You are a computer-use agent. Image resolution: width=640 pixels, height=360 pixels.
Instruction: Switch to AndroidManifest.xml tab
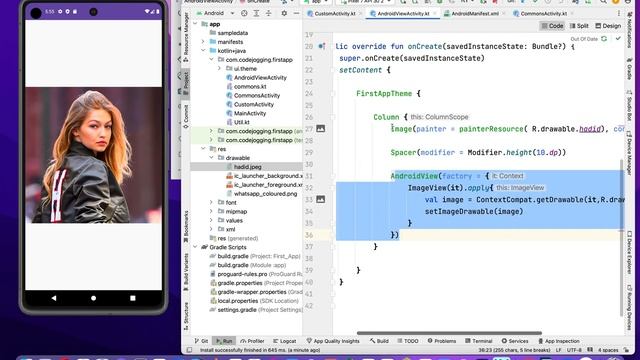[x=475, y=13]
